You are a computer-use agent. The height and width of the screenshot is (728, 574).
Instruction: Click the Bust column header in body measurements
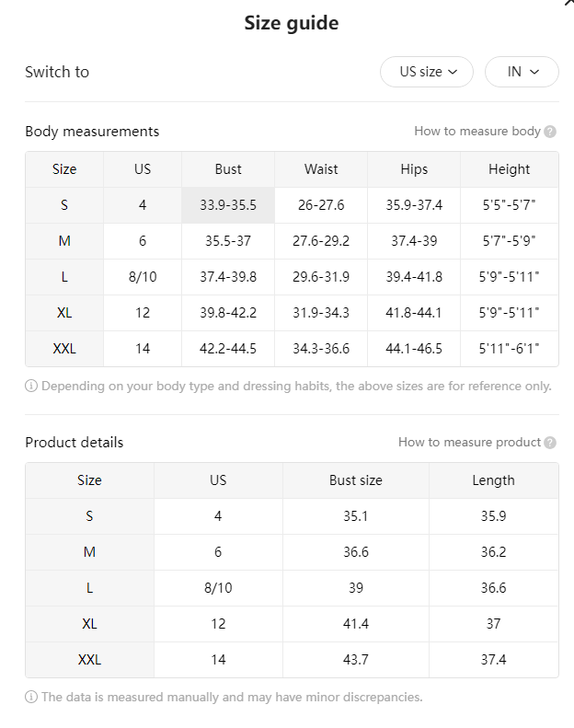(x=228, y=169)
